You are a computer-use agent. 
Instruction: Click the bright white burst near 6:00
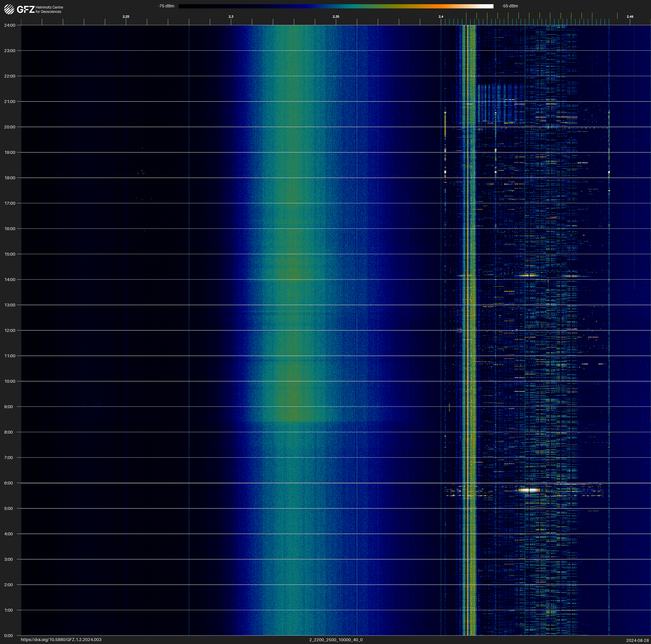[529, 490]
